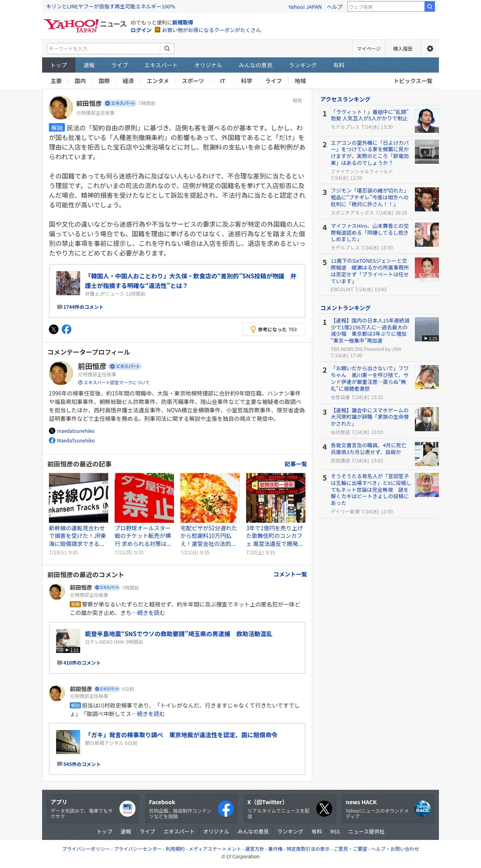The image size is (481, 868).
Task: Open the Yahoo news app icon in footer
Action: point(127,809)
